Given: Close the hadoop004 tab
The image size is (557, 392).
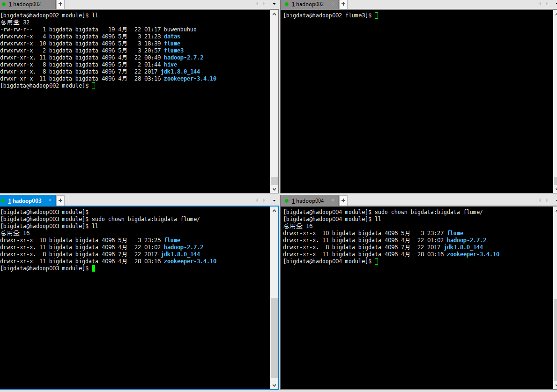Looking at the screenshot, I should (x=333, y=200).
